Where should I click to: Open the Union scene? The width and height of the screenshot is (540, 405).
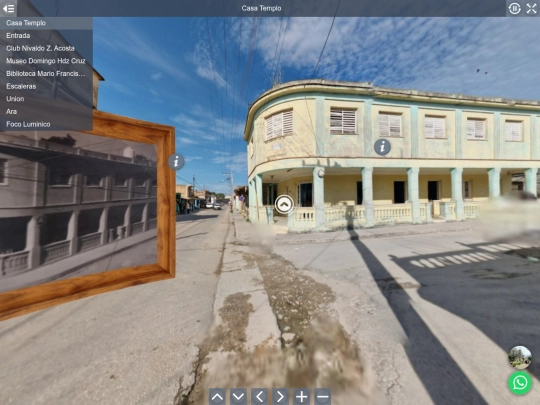click(46, 99)
